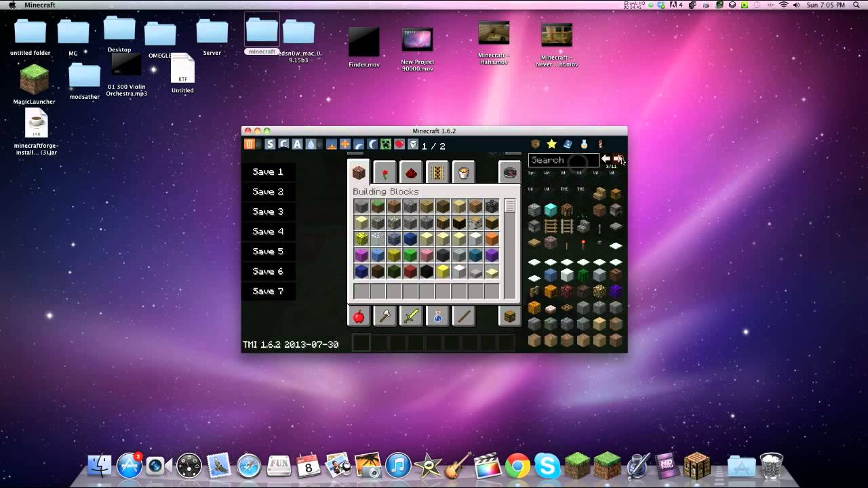Image resolution: width=868 pixels, height=488 pixels.
Task: Click the Save 6 slot
Action: 268,271
